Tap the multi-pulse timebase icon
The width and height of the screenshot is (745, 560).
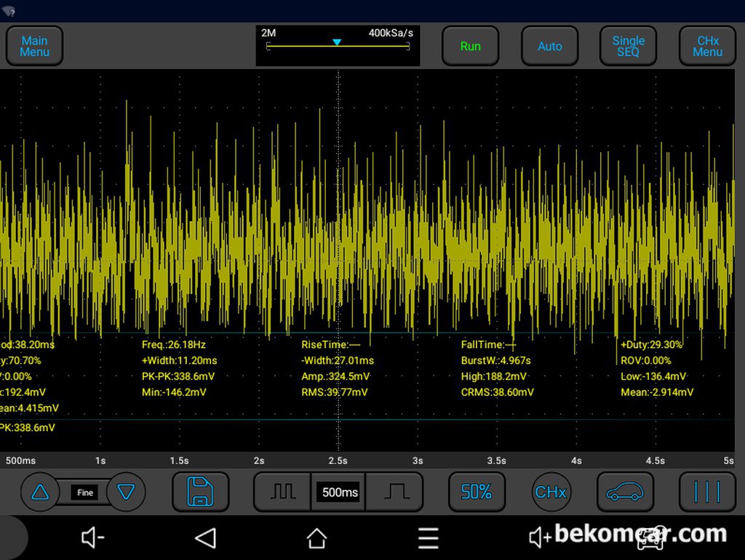[x=282, y=492]
